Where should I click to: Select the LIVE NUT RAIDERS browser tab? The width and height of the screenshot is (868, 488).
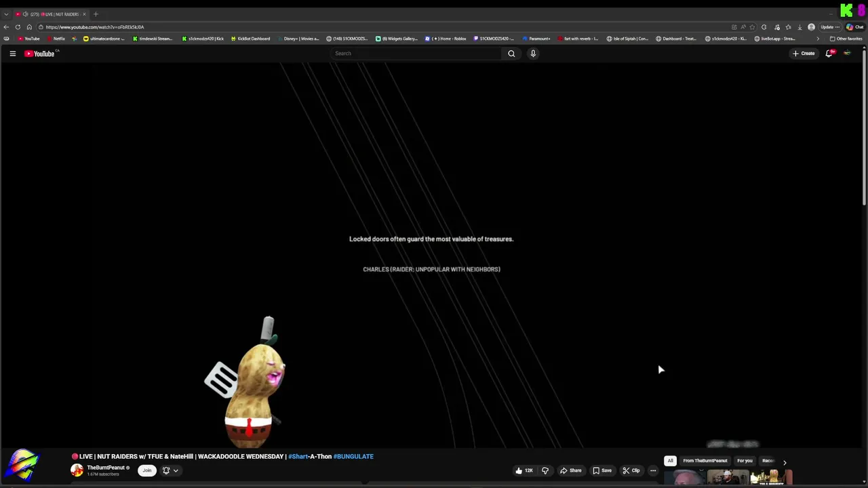[x=52, y=14]
